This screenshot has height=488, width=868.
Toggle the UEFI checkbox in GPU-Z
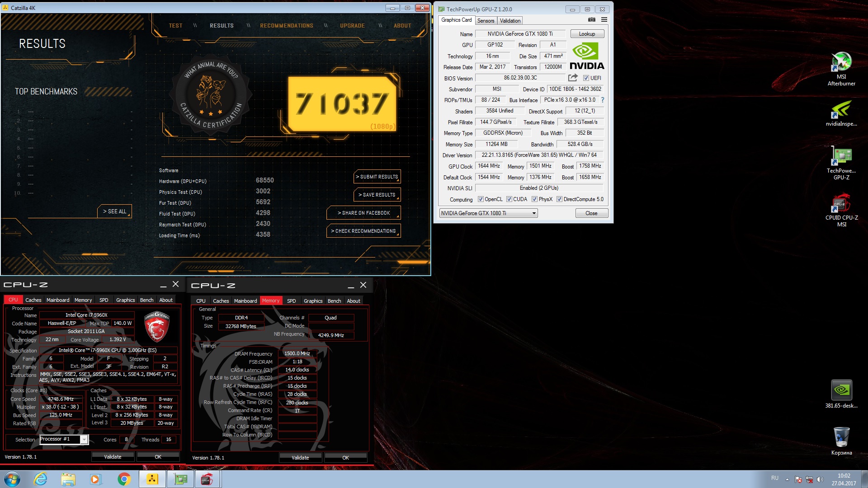click(x=586, y=78)
